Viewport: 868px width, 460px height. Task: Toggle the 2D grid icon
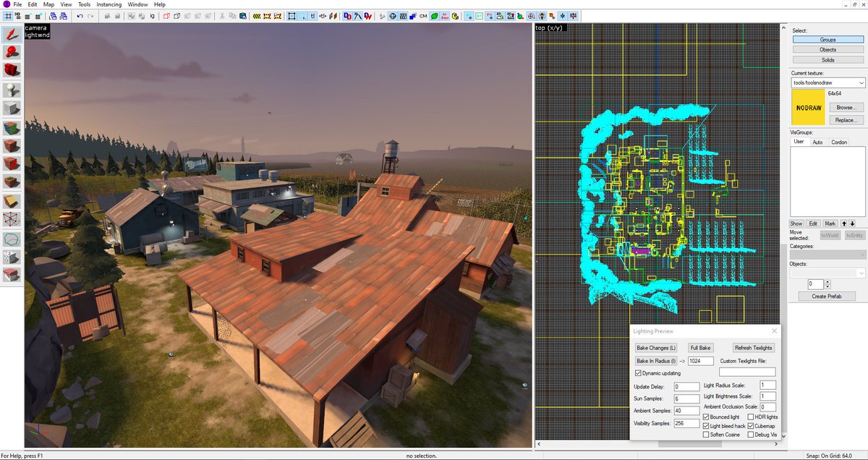pyautogui.click(x=8, y=16)
